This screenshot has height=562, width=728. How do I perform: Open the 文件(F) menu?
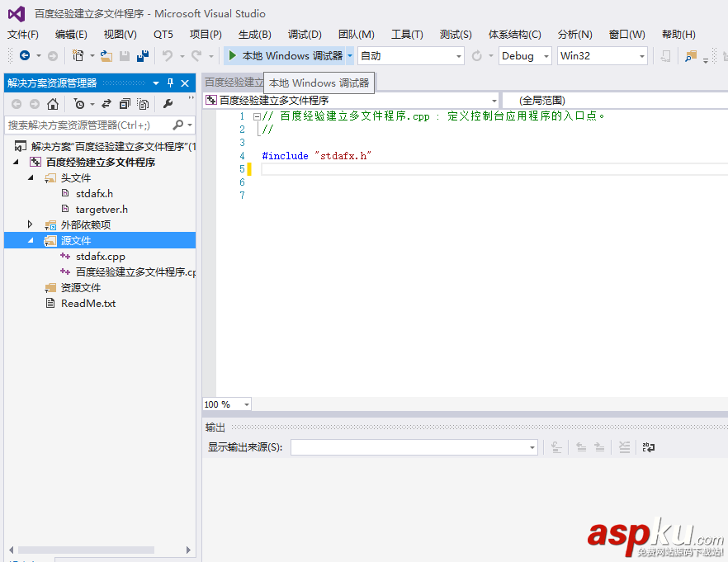[23, 35]
